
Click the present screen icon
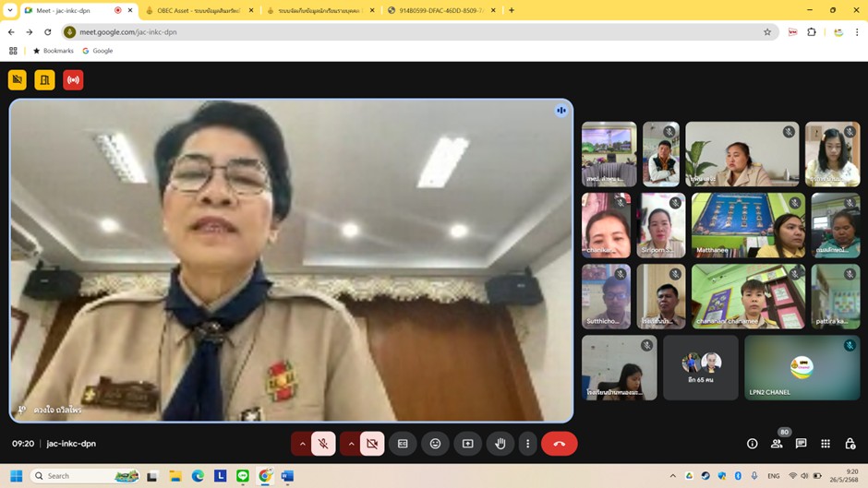coord(467,444)
